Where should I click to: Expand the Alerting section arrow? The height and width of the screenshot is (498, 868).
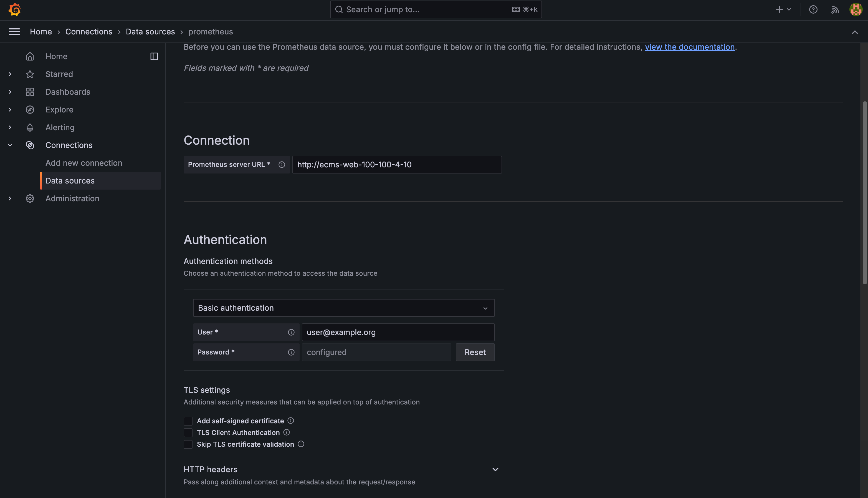pyautogui.click(x=10, y=128)
